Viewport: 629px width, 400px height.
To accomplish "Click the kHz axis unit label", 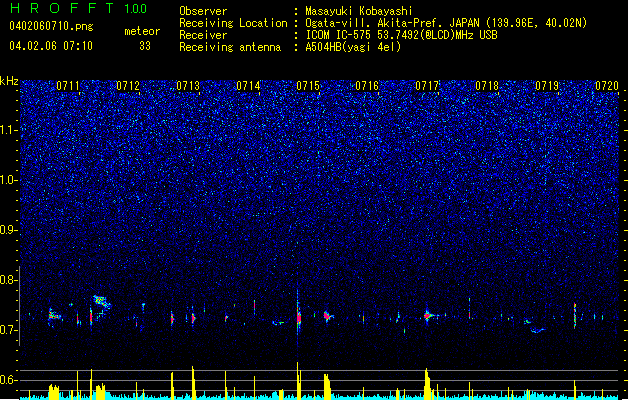I will (x=9, y=81).
